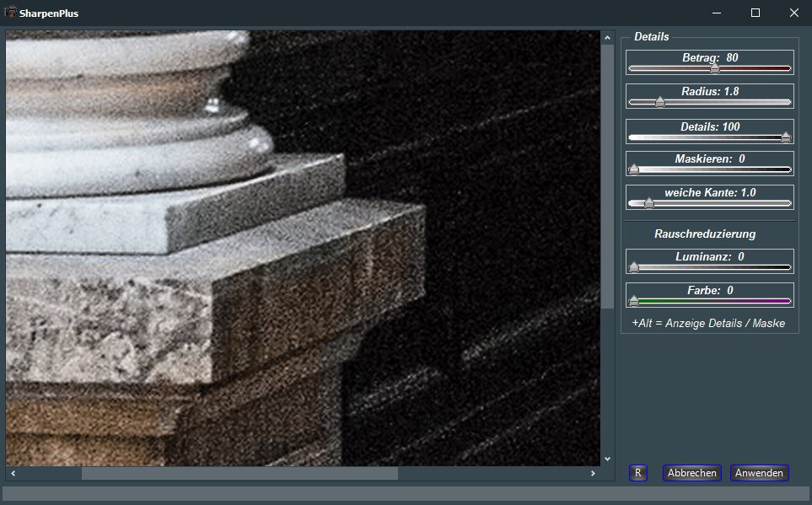The width and height of the screenshot is (812, 505).
Task: Click the horizontal scrollbar thumb of preview
Action: (239, 474)
